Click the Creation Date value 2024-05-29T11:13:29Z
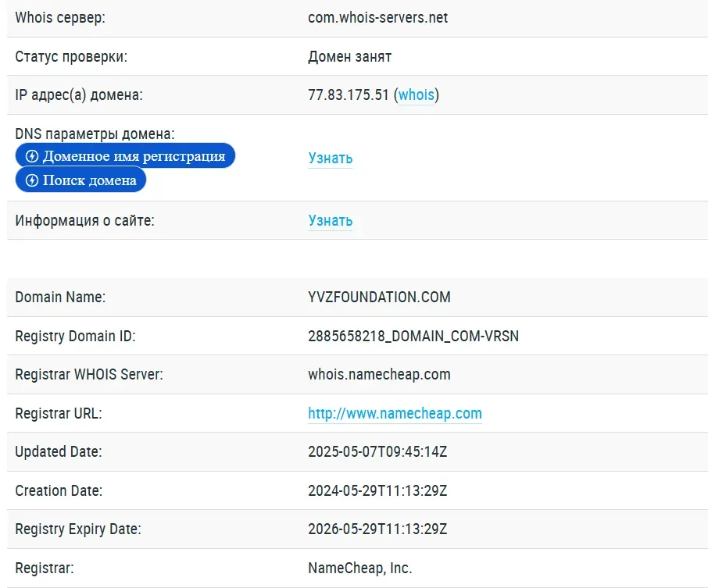This screenshot has width=708, height=588. (x=377, y=491)
